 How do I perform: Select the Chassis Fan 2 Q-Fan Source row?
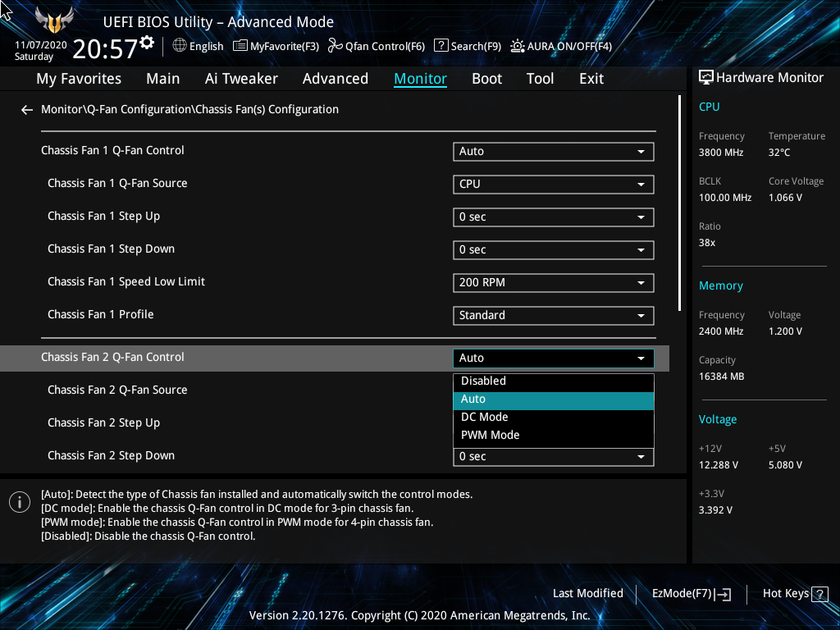(117, 390)
